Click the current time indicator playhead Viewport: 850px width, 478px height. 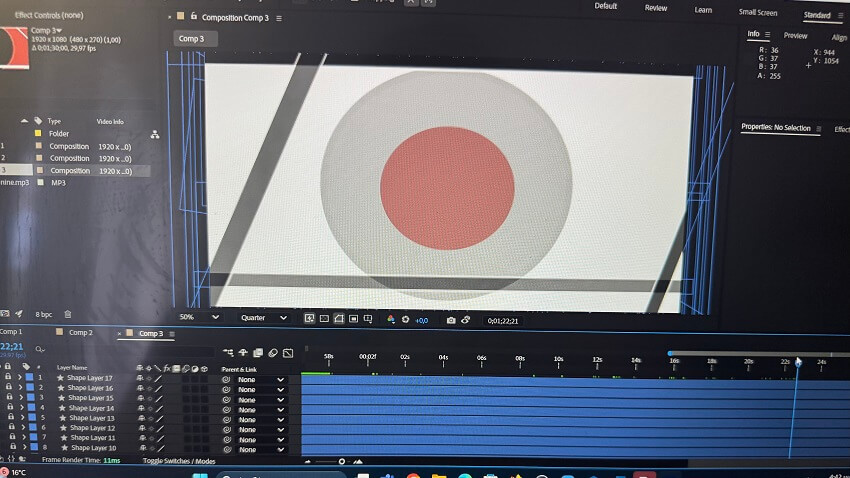(x=798, y=361)
